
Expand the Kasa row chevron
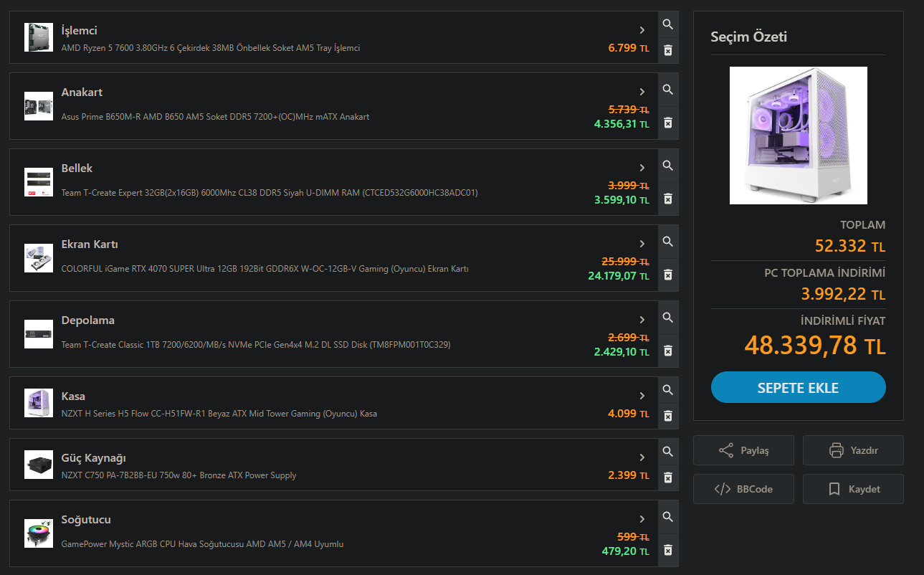point(642,396)
